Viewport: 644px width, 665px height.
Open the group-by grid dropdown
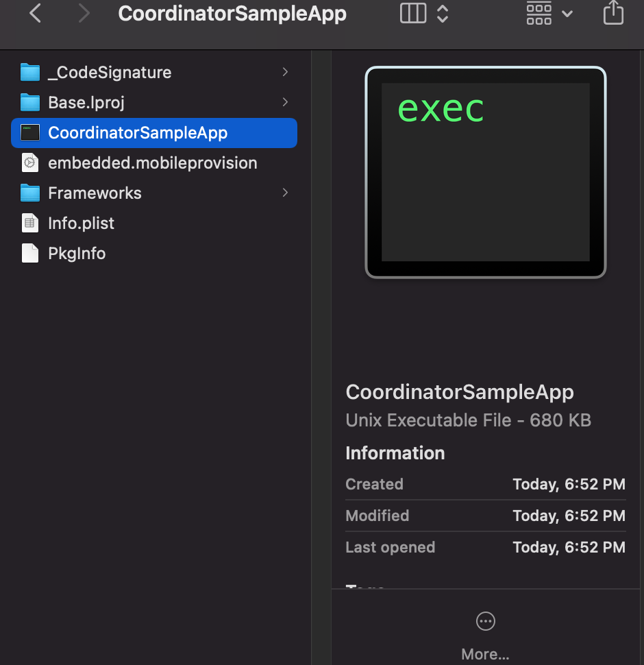[x=549, y=13]
